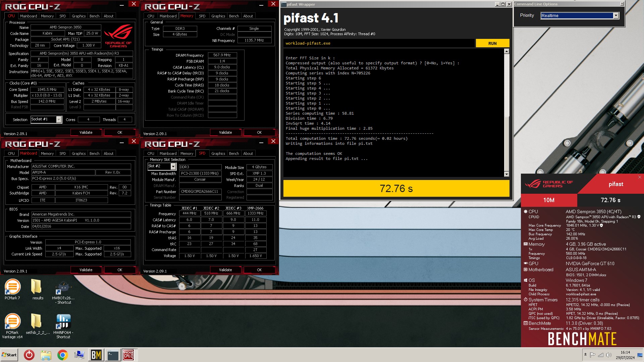
Task: Click OK in the SPD CPU-Z window
Action: pyautogui.click(x=259, y=270)
